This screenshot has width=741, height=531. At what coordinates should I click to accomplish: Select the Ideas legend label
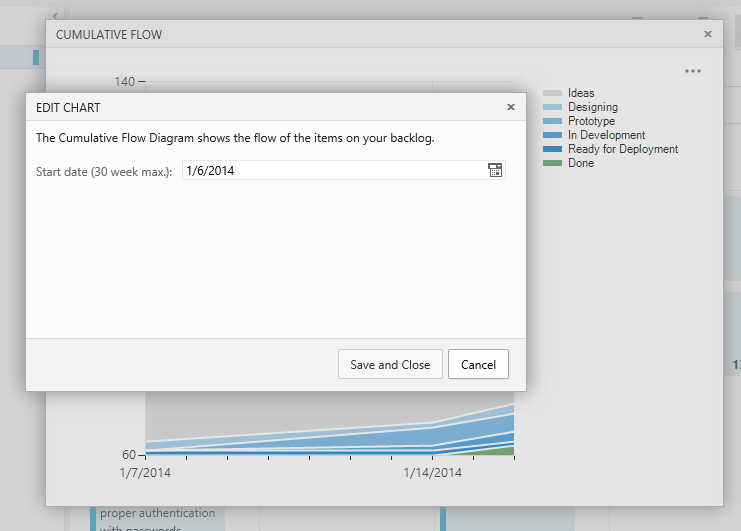click(x=581, y=93)
